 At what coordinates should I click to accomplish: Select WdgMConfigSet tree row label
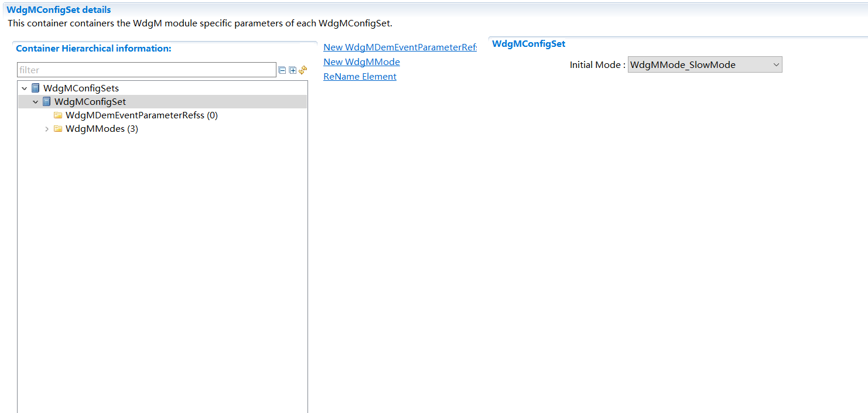90,102
